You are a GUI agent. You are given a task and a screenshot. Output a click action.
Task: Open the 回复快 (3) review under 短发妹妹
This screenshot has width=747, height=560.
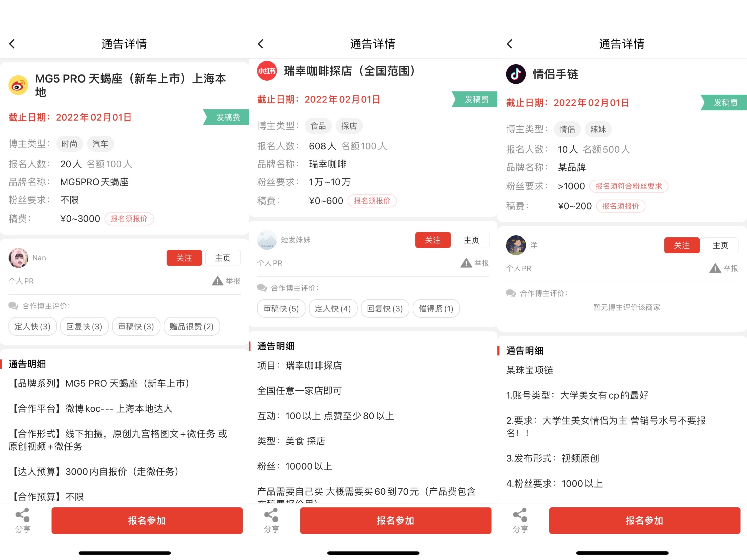(385, 308)
